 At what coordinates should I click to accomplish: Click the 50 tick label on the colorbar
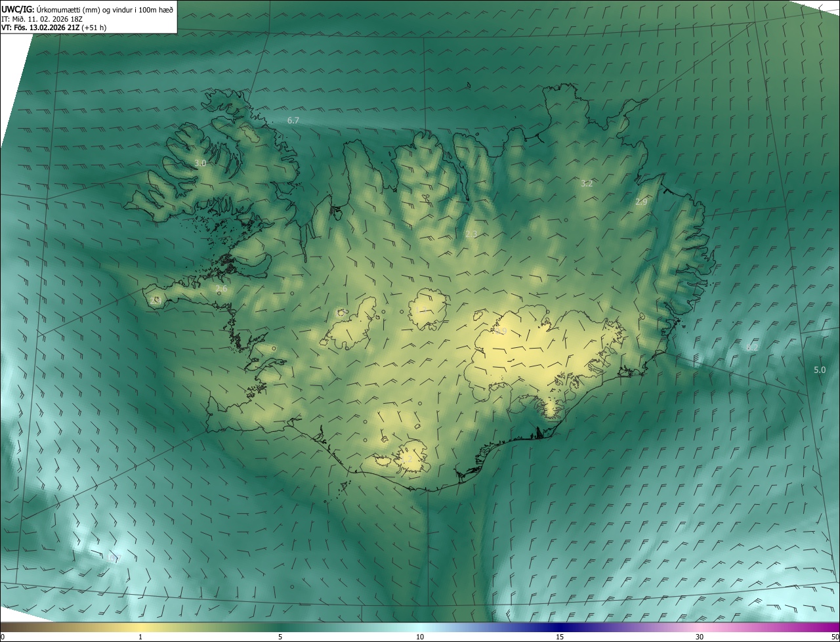coord(835,637)
